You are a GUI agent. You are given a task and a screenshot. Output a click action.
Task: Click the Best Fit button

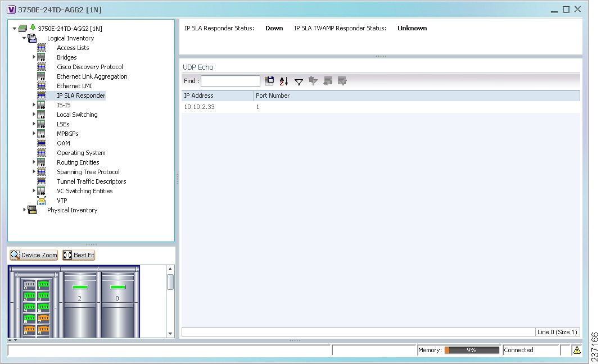point(79,255)
